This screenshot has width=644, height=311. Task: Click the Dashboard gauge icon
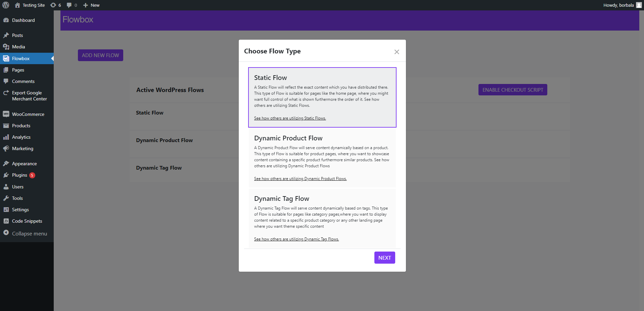(x=6, y=20)
